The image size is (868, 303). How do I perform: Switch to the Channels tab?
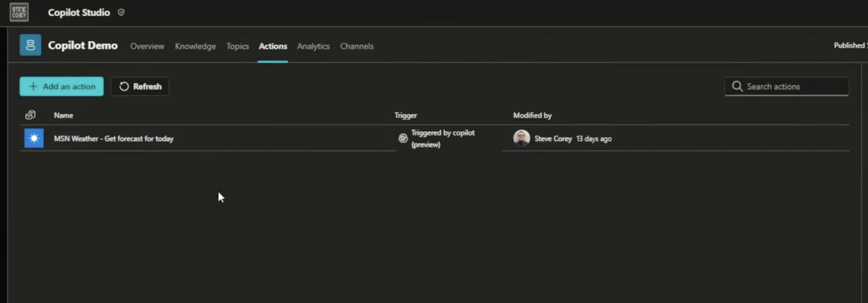click(356, 46)
